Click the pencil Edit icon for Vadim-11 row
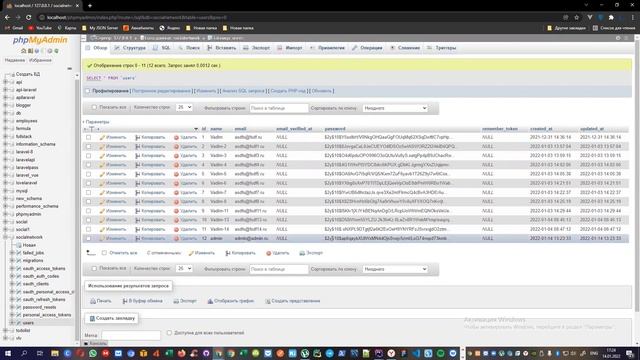Screen dimensions: 640x360 click(102, 211)
